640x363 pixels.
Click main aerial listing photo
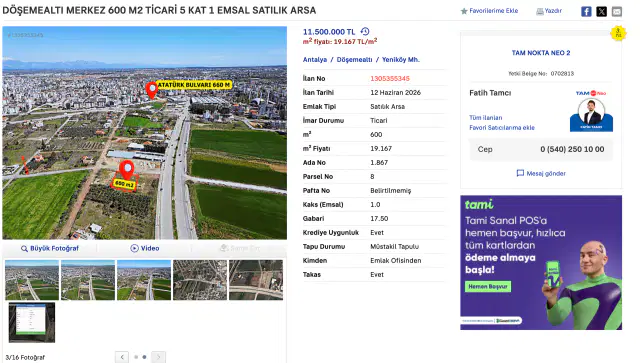point(144,133)
